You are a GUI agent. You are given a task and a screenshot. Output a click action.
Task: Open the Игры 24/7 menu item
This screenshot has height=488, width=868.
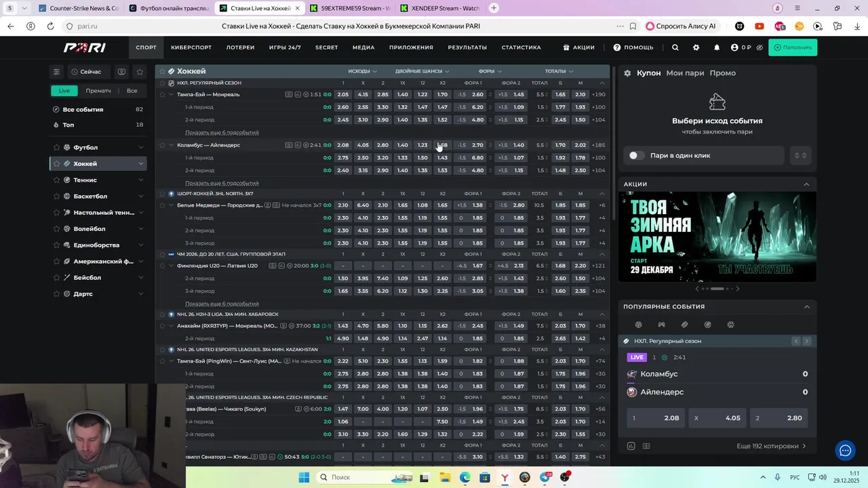pos(285,47)
